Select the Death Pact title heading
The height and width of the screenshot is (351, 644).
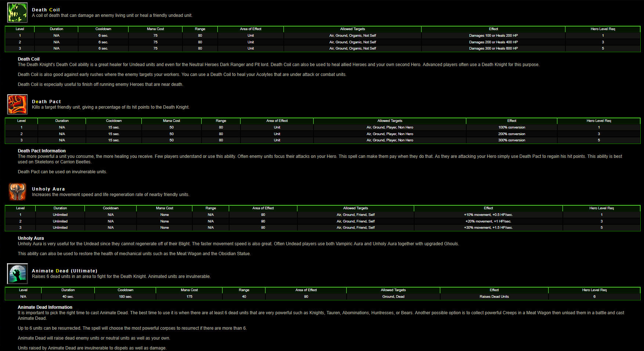[46, 102]
